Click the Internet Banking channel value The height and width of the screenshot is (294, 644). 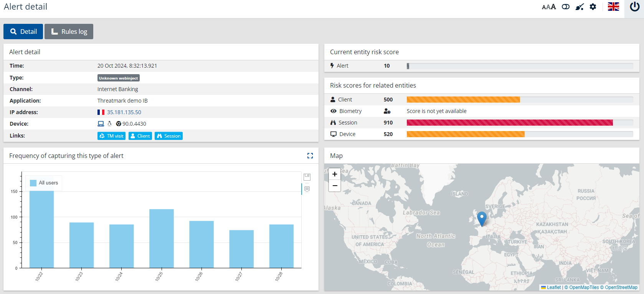pyautogui.click(x=117, y=89)
